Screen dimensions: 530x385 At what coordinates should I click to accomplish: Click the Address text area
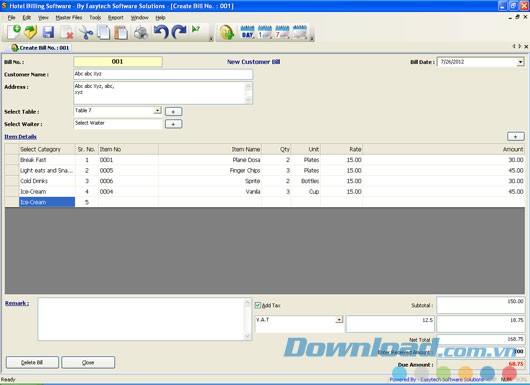click(163, 93)
